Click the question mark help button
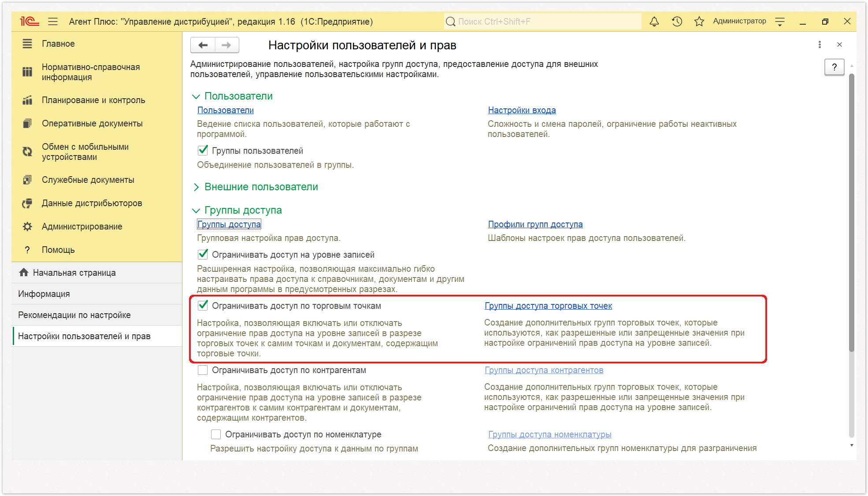Viewport: 868px width, 496px height. (834, 67)
